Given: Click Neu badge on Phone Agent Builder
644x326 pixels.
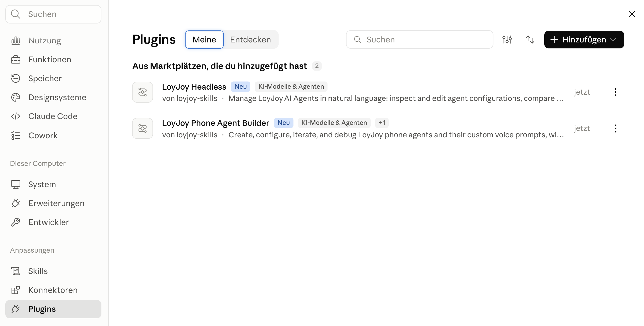Looking at the screenshot, I should (283, 123).
